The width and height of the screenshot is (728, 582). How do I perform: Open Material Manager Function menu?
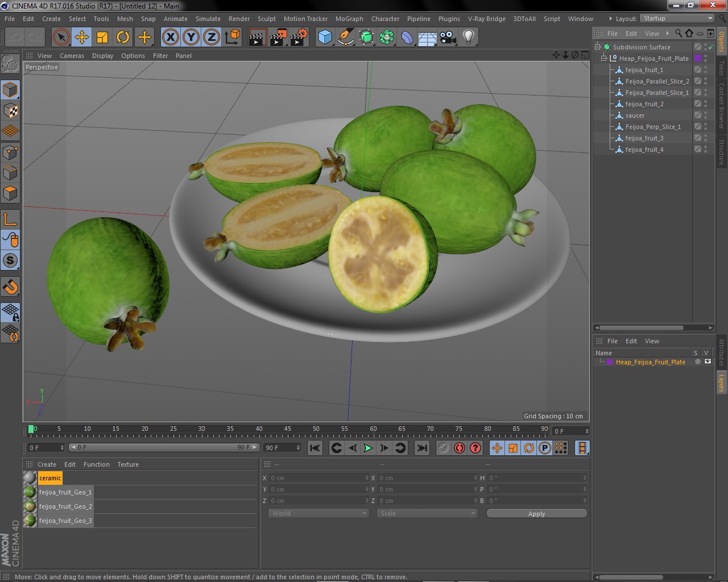click(96, 464)
